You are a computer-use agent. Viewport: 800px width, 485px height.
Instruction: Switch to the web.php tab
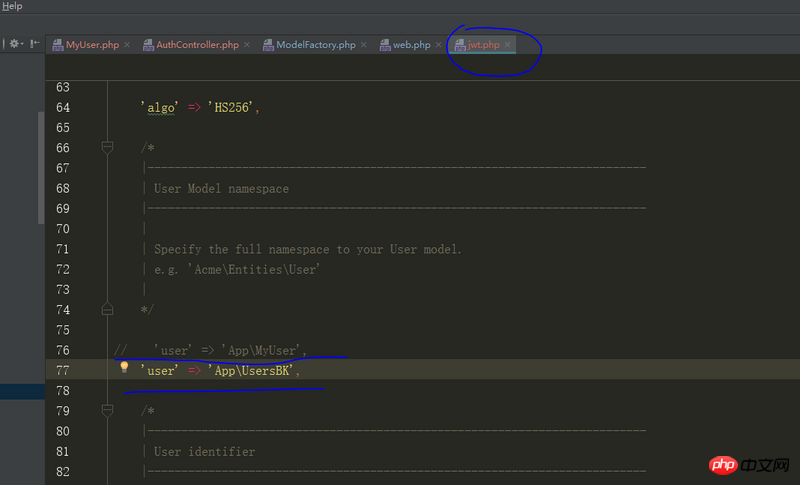coord(411,45)
